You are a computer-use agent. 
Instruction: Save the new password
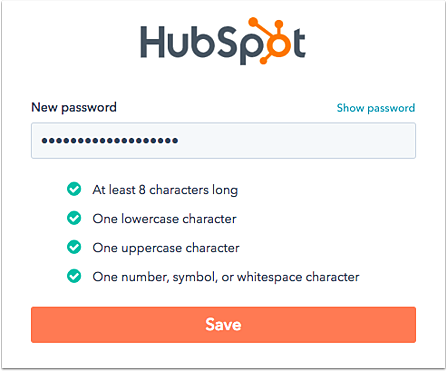(x=223, y=325)
